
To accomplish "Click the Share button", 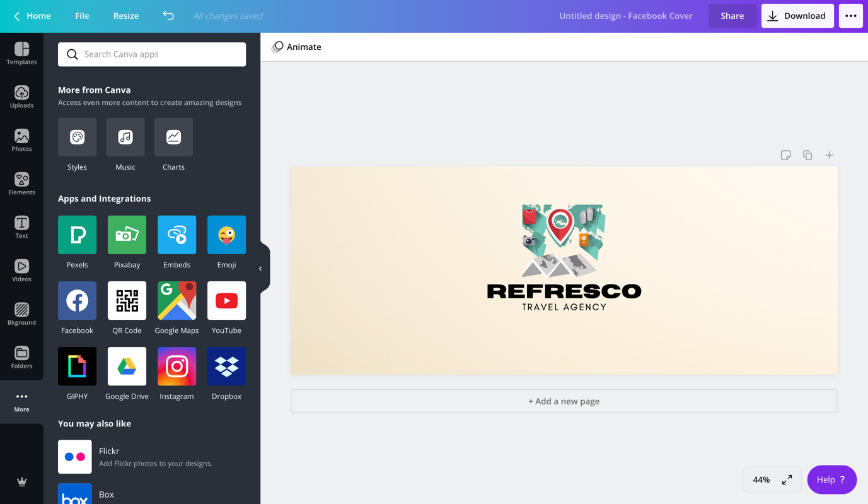I will tap(732, 16).
